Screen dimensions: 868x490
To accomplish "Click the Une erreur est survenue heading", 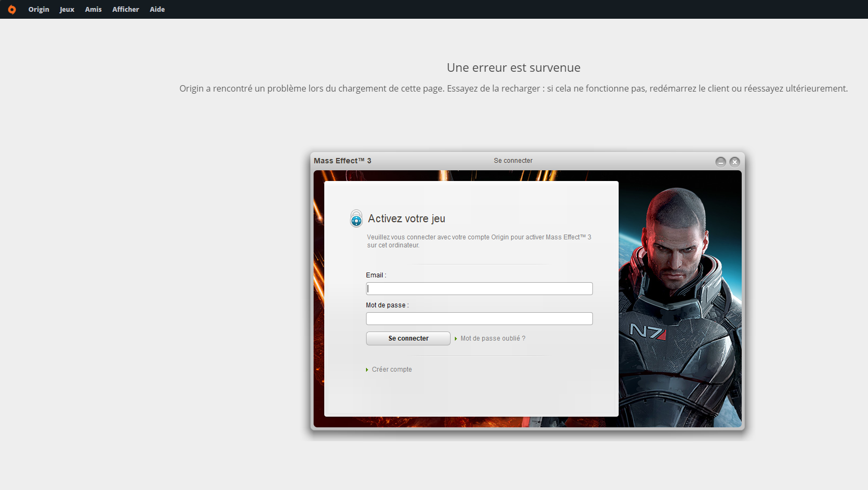I will pyautogui.click(x=514, y=67).
